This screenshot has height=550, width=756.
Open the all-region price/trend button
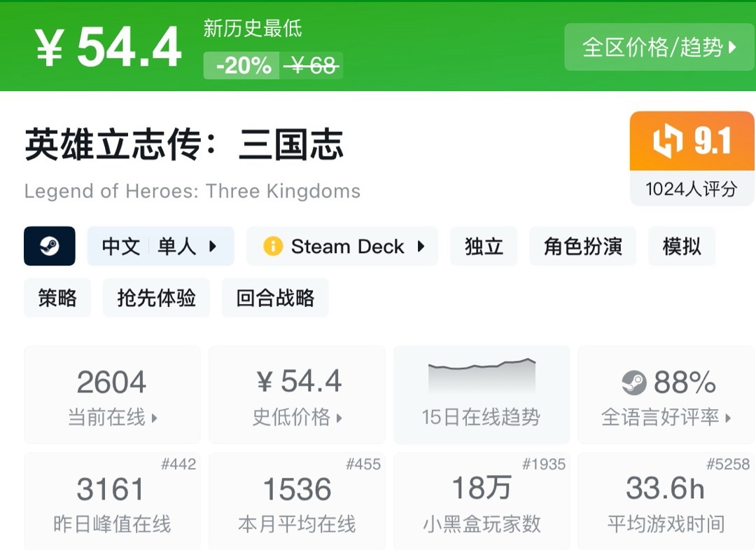tap(659, 47)
